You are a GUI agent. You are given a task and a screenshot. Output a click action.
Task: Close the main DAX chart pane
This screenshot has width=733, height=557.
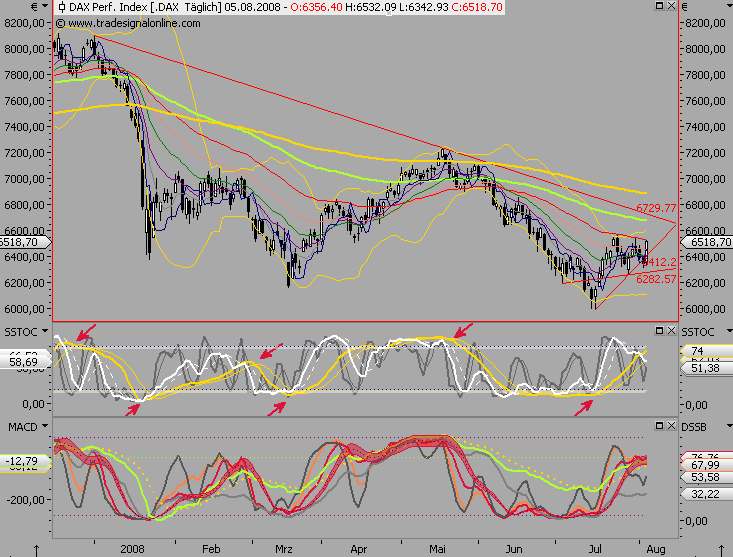[x=671, y=6]
